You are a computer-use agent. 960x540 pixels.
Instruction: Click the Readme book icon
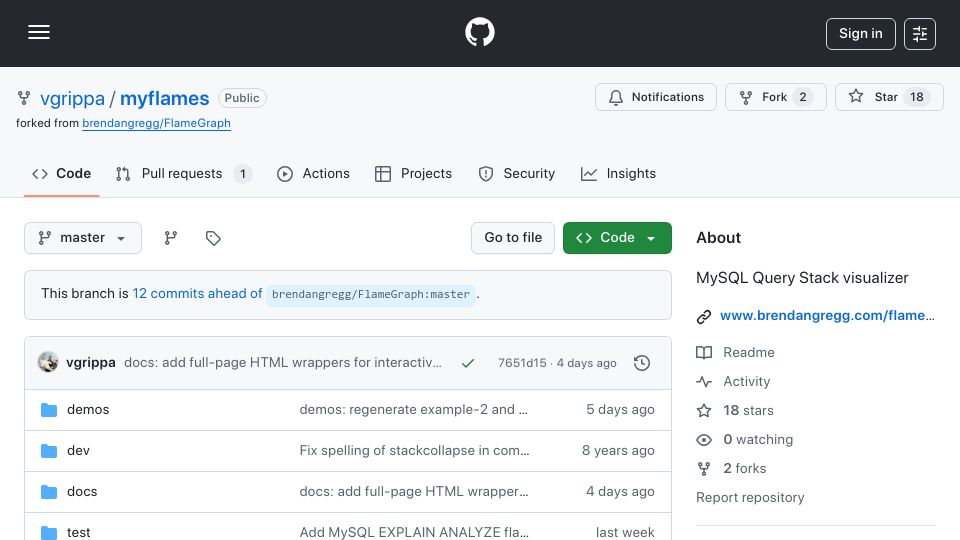704,353
